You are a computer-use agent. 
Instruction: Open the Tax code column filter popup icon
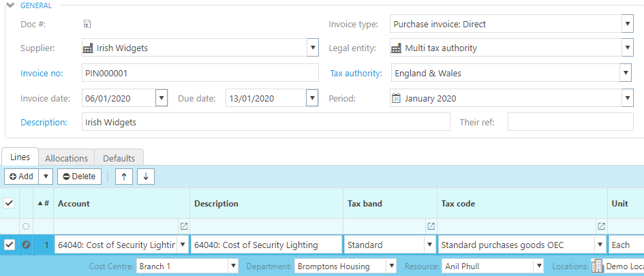(x=601, y=226)
